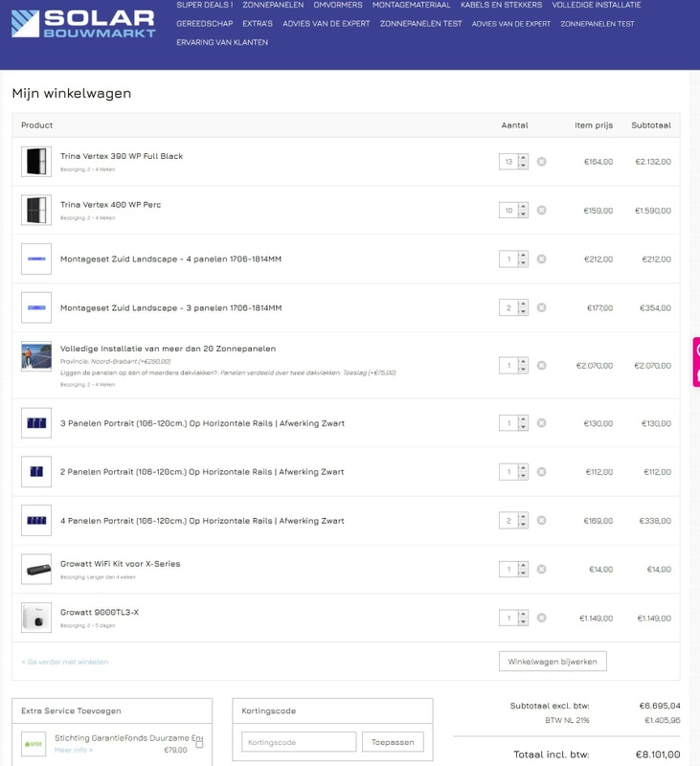
Task: Remove Trina Vertex 400 WP Perc from cart
Action: 541,211
